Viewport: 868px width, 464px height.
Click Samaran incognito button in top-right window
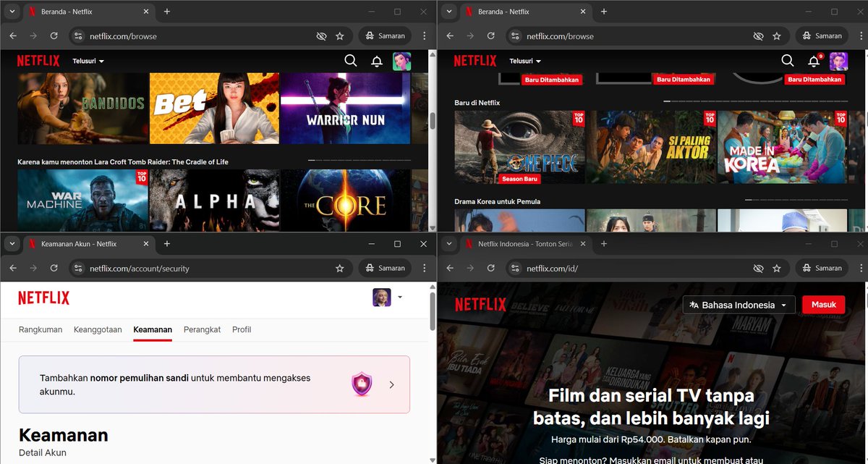822,36
